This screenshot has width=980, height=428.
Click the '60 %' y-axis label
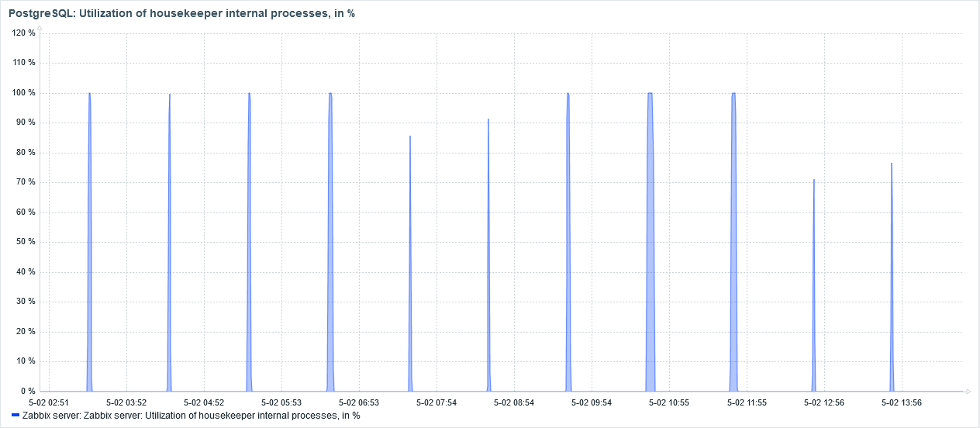click(26, 212)
